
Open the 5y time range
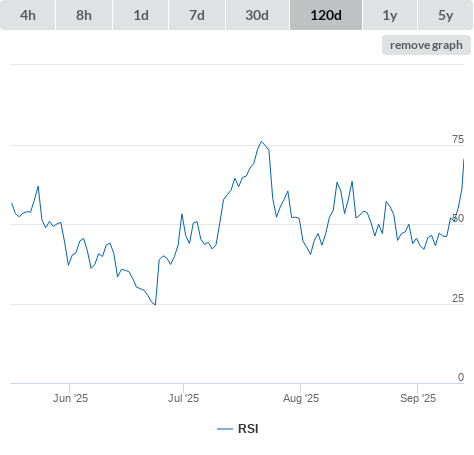(x=446, y=15)
